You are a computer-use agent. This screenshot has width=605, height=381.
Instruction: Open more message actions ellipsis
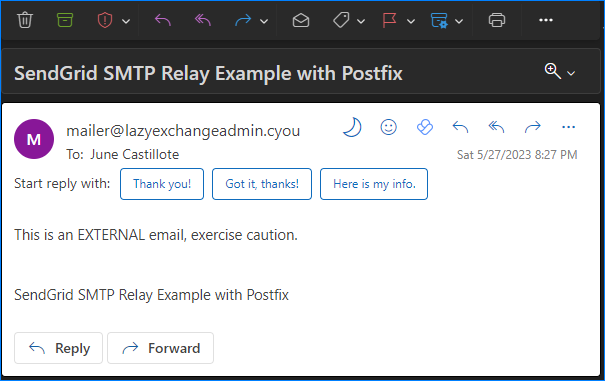568,127
